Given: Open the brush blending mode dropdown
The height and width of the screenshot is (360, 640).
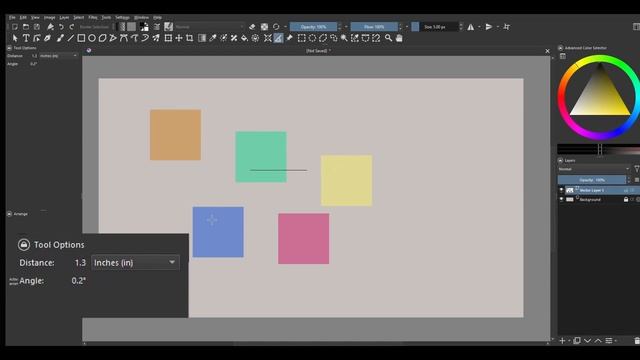Looking at the screenshot, I should click(209, 27).
